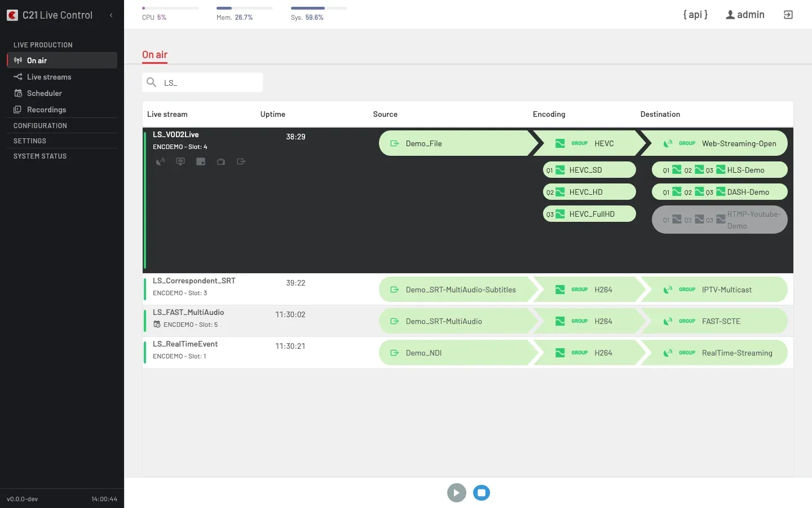Viewport: 812px width, 508px height.
Task: Select the LS_VOD2Live stream row
Action: 468,200
